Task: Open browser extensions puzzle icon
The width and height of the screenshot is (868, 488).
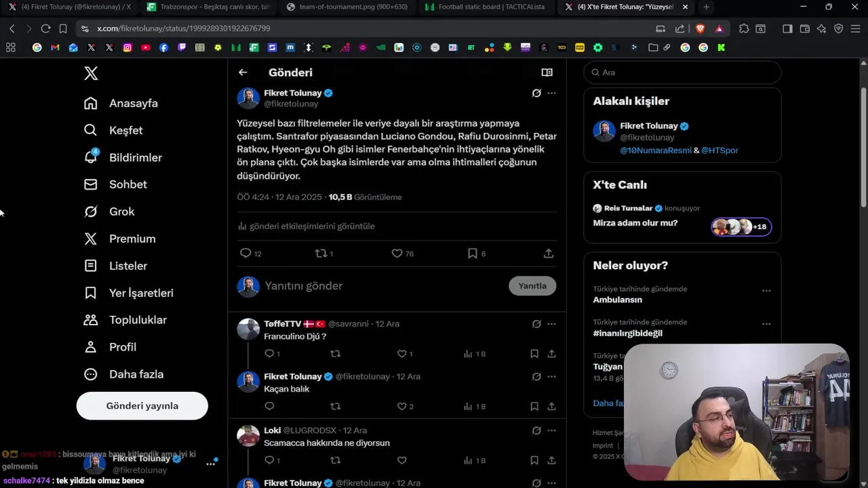Action: [744, 28]
